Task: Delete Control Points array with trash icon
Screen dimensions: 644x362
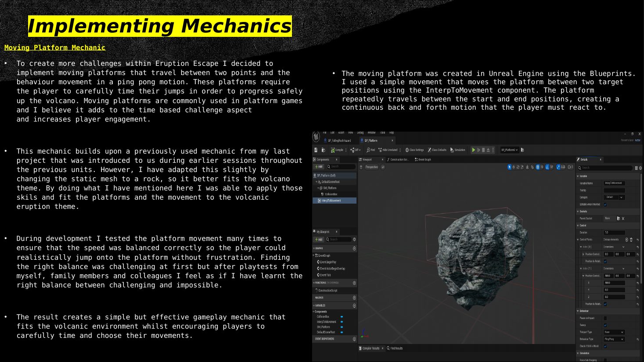Action: 631,240
